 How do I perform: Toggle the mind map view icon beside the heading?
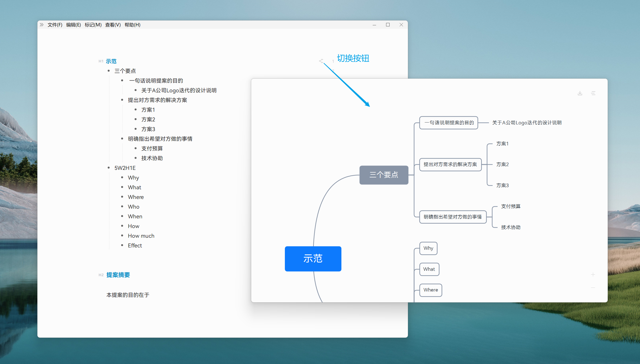point(321,61)
